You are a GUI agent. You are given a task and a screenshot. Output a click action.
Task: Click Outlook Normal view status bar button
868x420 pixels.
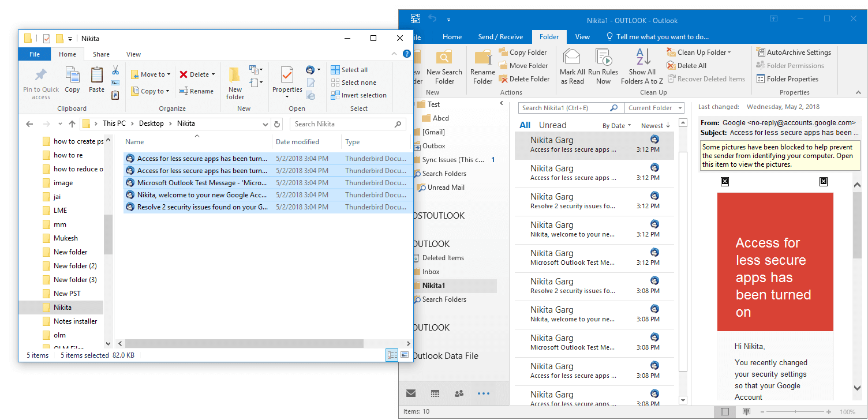[724, 412]
